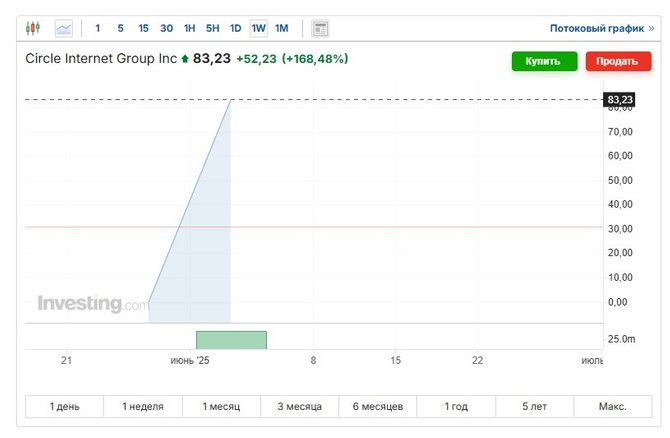This screenshot has height=438, width=670.
Task: Click the +52,23 price change value
Action: coord(256,59)
